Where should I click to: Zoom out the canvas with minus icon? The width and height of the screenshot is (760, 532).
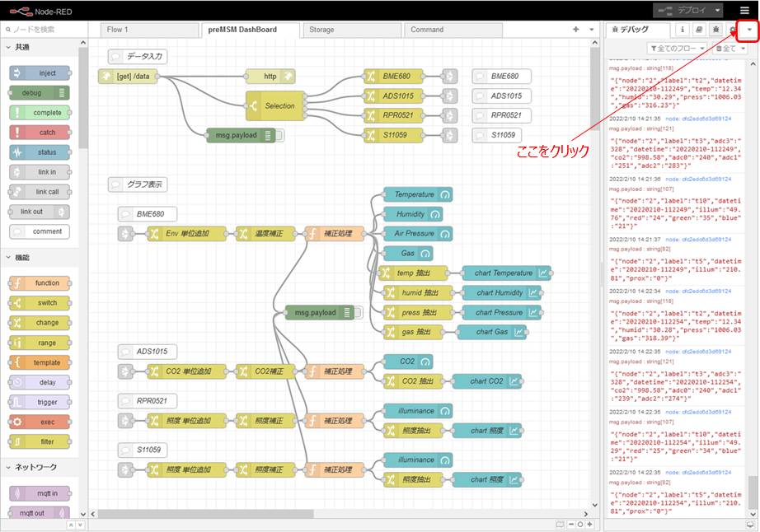(570, 524)
